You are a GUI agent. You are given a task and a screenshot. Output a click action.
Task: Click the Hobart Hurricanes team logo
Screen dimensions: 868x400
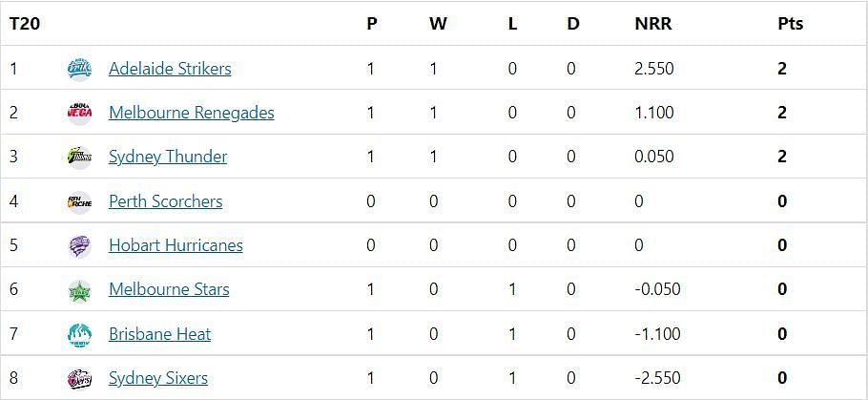tap(79, 245)
